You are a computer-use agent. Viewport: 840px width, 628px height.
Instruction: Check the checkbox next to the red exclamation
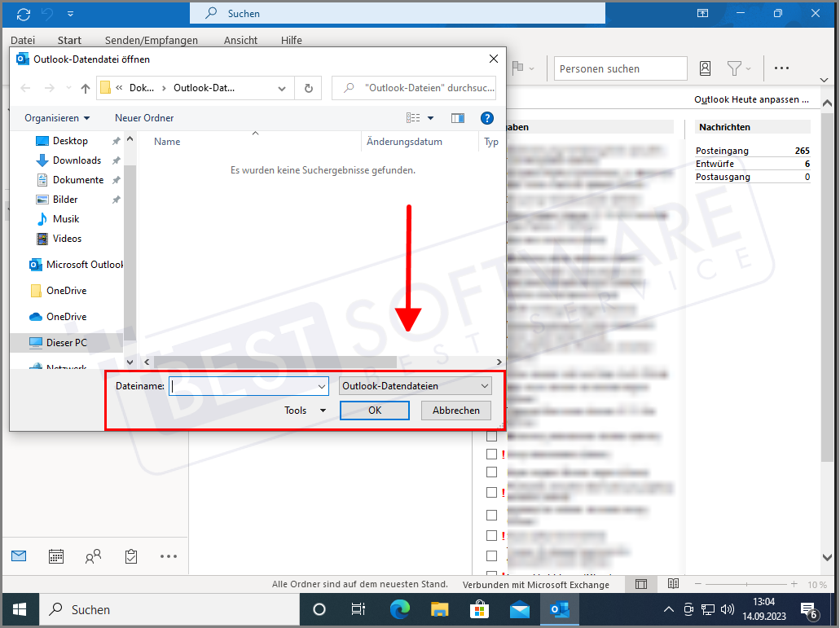(492, 454)
